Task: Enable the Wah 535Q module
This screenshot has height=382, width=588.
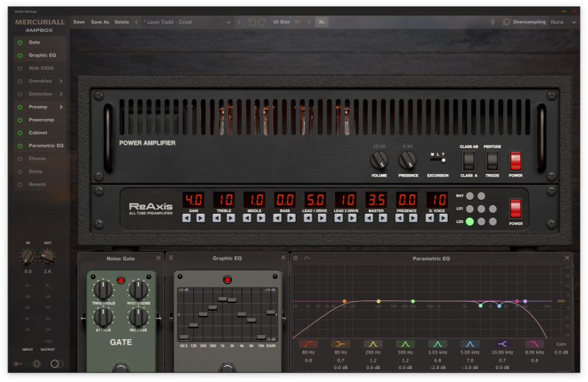Action: (20, 68)
